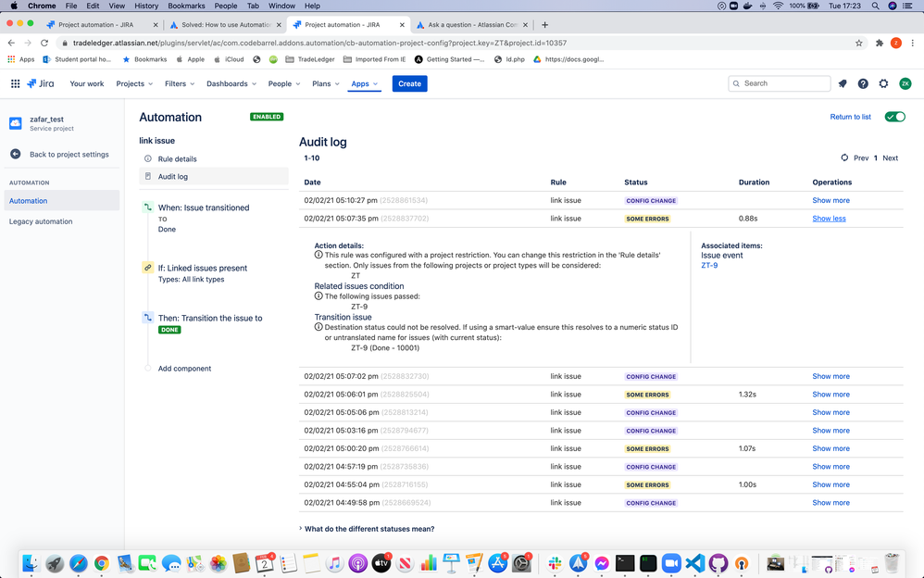Open issue ZT-9 under Associated items
This screenshot has width=924, height=578.
(x=709, y=265)
